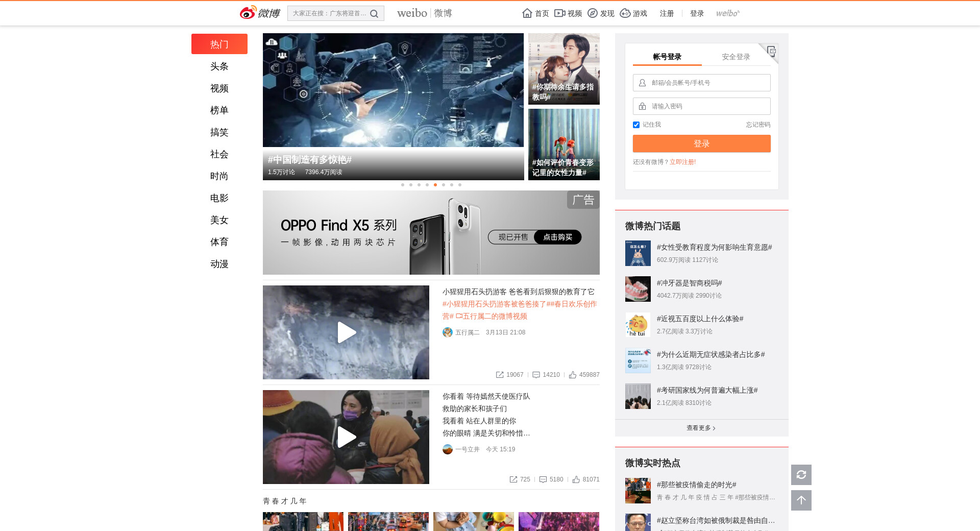
Task: Open comments icon showing 5180
Action: [x=543, y=479]
